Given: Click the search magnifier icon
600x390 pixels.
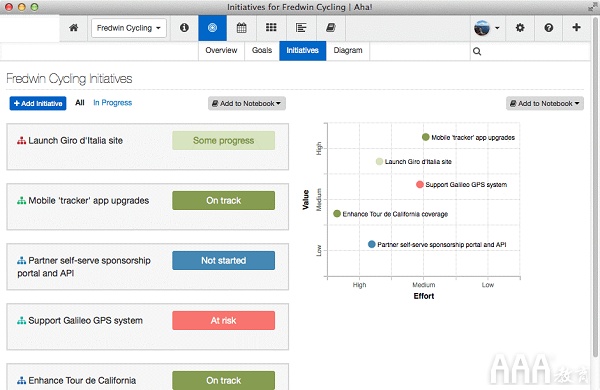Looking at the screenshot, I should click(x=477, y=51).
